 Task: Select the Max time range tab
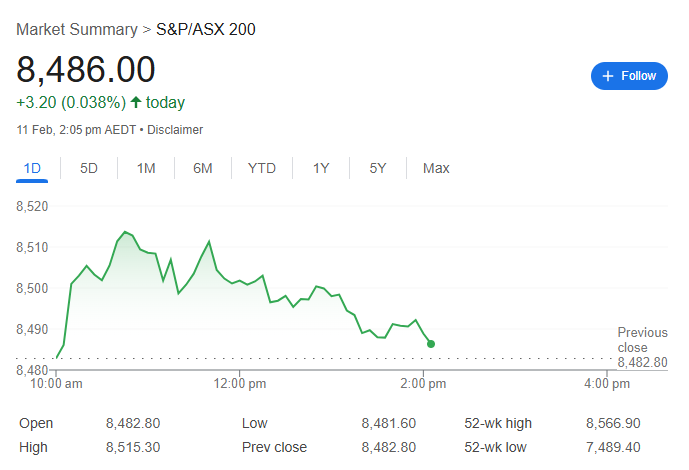[x=436, y=168]
